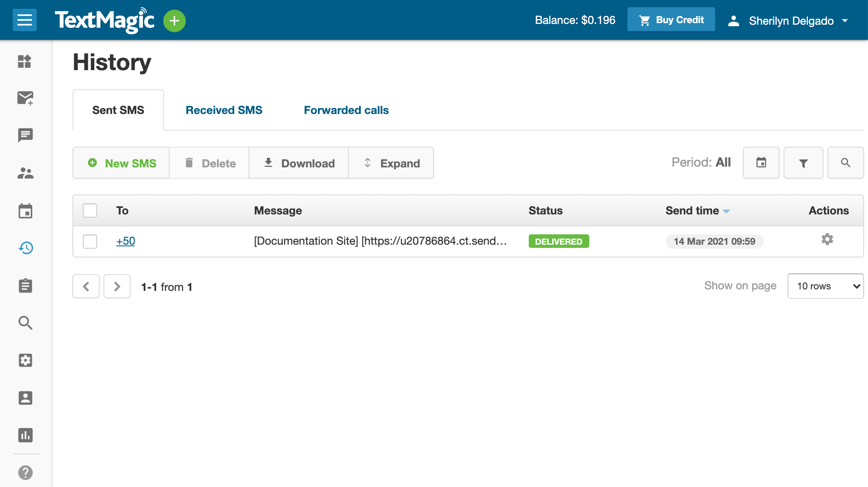Switch to the Forwarded calls tab
The width and height of the screenshot is (868, 487).
(x=346, y=110)
